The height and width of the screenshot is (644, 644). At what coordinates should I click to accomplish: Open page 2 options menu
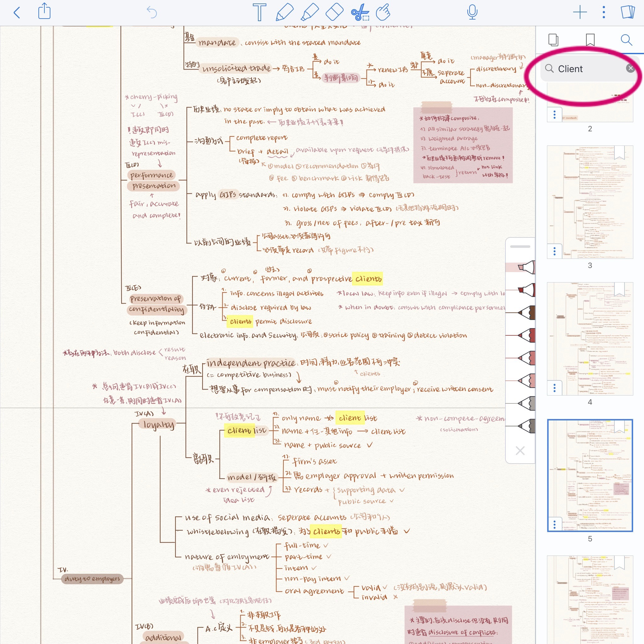coord(554,115)
